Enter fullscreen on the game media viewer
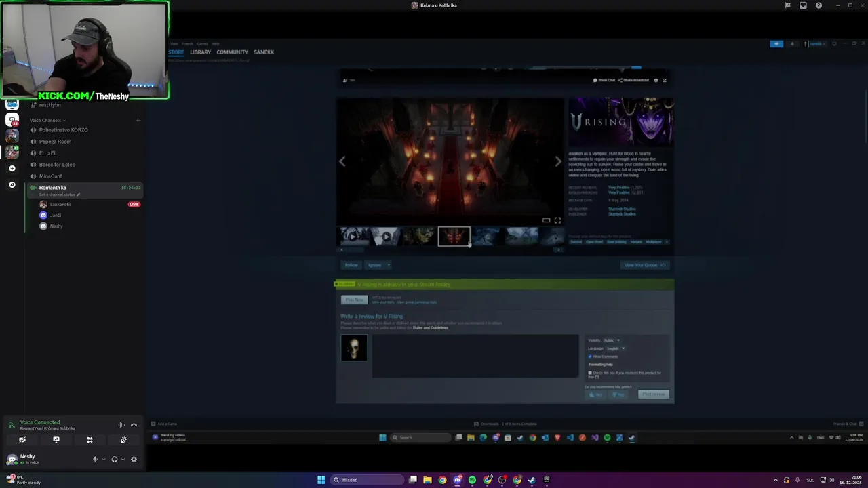This screenshot has width=868, height=488. [557, 220]
